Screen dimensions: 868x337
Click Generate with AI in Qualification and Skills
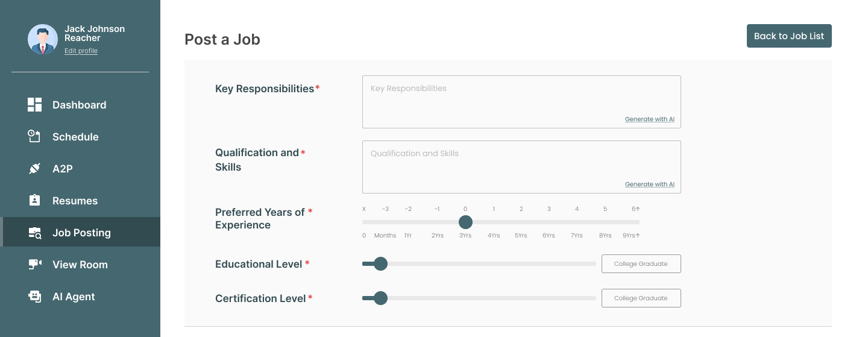point(649,184)
